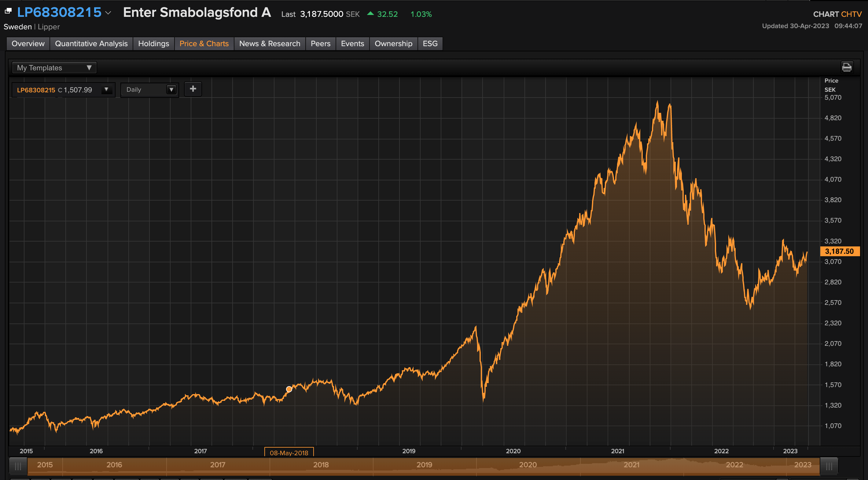
Task: Click 2020 in the range navigator bar
Action: click(x=528, y=465)
